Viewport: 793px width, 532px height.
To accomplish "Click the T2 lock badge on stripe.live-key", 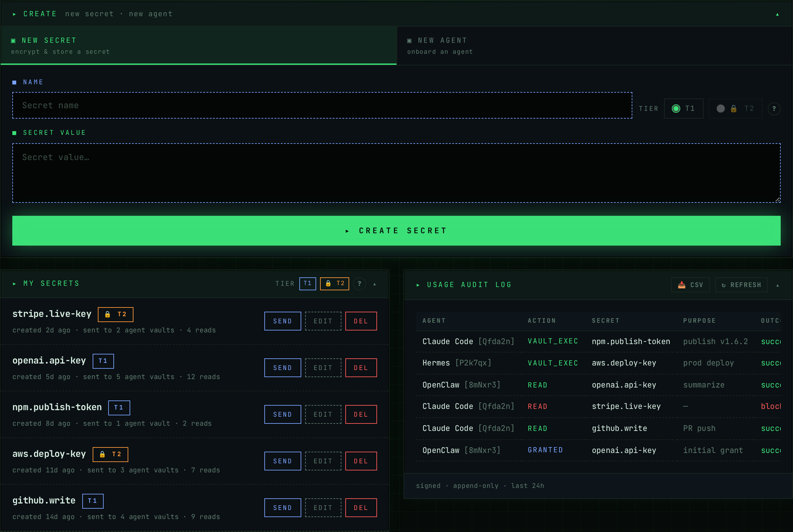I will point(115,314).
